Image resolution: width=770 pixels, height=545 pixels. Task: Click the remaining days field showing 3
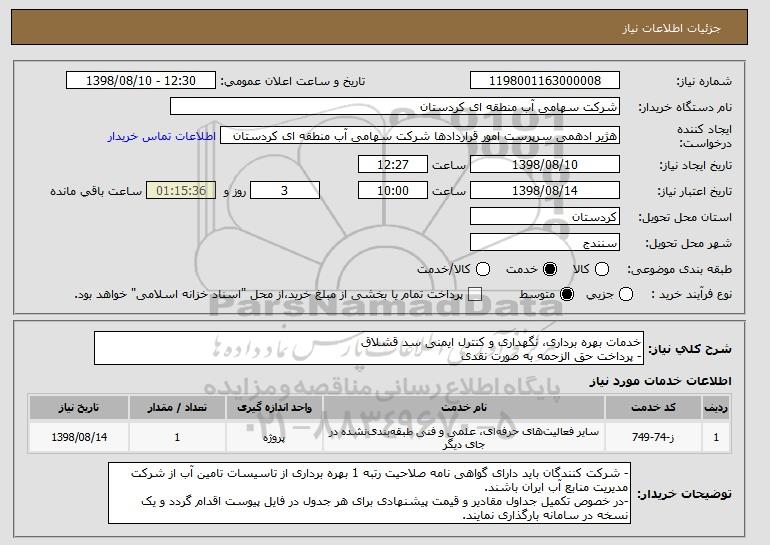pos(285,191)
